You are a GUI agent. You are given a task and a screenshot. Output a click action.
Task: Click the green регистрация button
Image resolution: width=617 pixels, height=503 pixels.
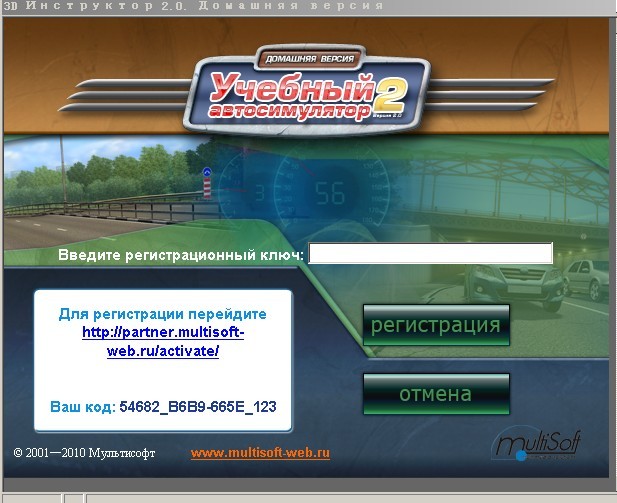click(x=436, y=325)
